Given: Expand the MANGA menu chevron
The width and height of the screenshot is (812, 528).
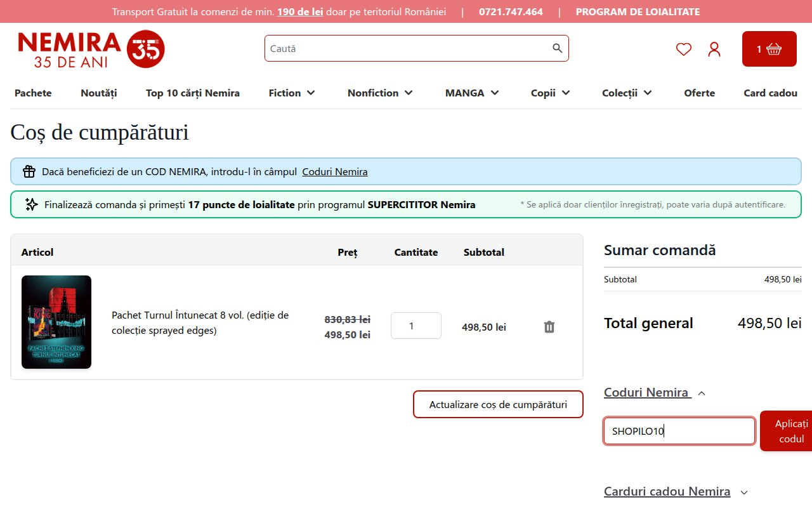Looking at the screenshot, I should (x=495, y=93).
